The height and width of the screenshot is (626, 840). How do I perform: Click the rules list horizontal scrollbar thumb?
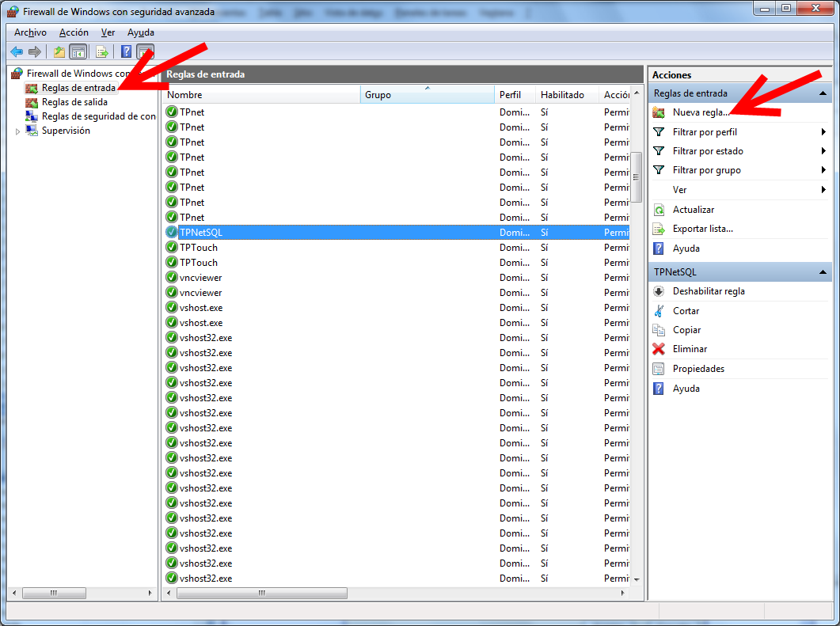262,594
